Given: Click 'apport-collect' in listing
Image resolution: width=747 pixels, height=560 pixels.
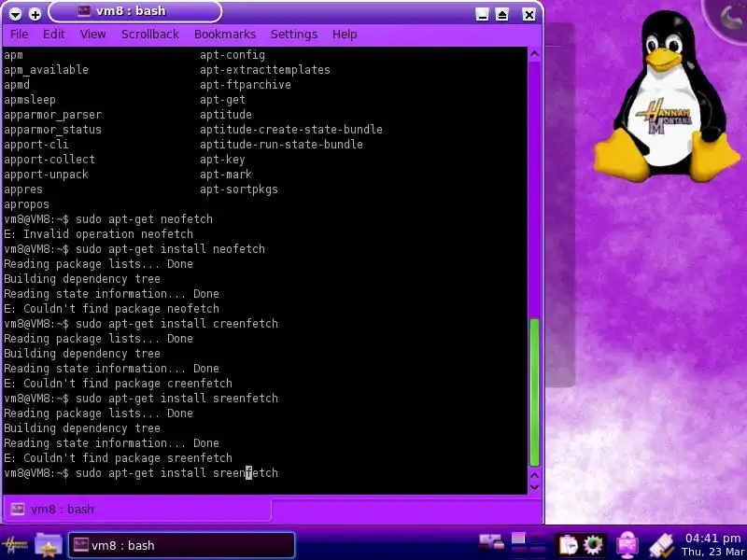Looking at the screenshot, I should click(49, 160).
